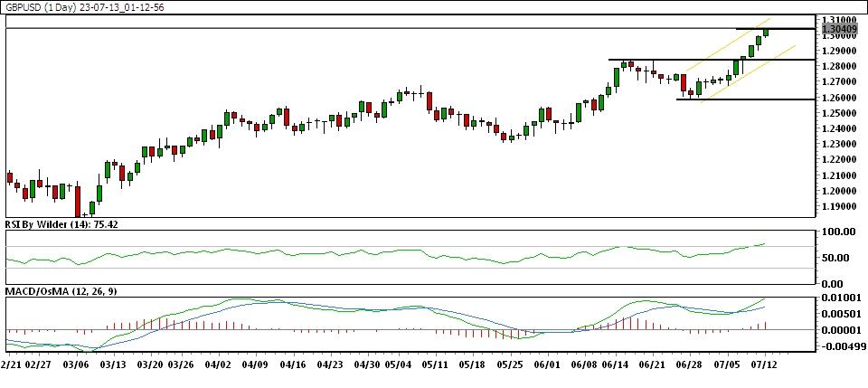868x388 pixels.
Task: Click the 1.19000 price axis label
Action: [x=839, y=206]
